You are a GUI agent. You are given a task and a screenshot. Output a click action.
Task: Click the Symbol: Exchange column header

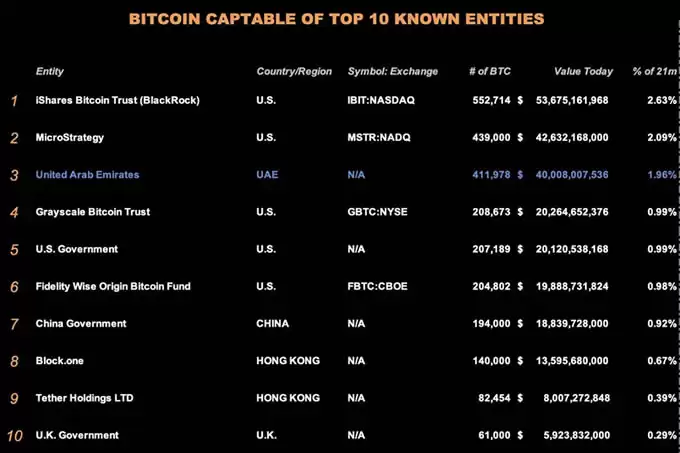click(392, 72)
